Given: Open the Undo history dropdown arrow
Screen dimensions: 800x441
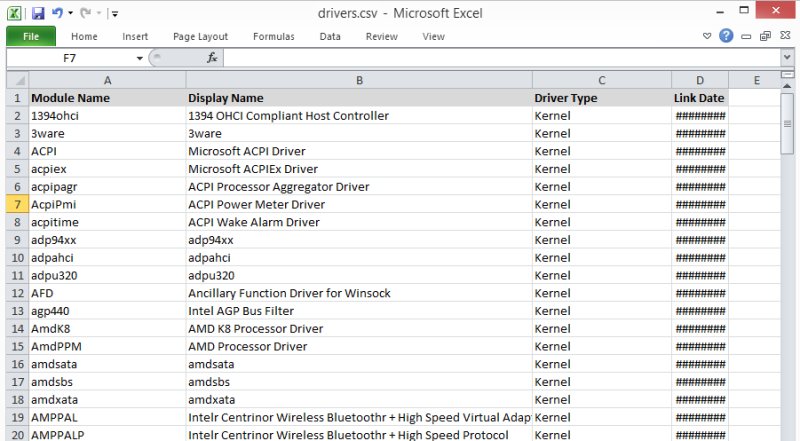Looking at the screenshot, I should (70, 14).
